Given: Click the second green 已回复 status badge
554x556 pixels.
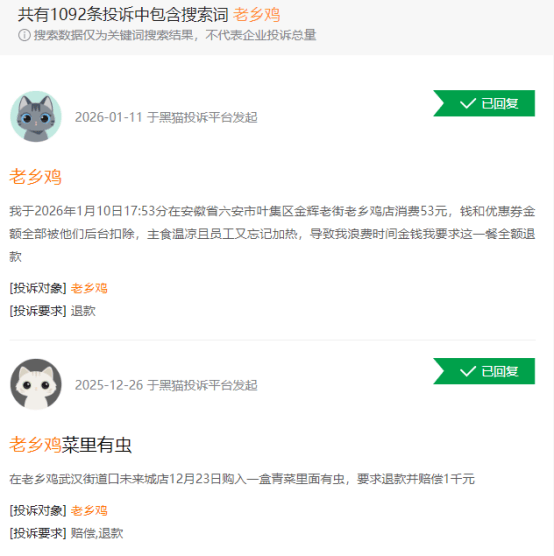Looking at the screenshot, I should point(484,371).
